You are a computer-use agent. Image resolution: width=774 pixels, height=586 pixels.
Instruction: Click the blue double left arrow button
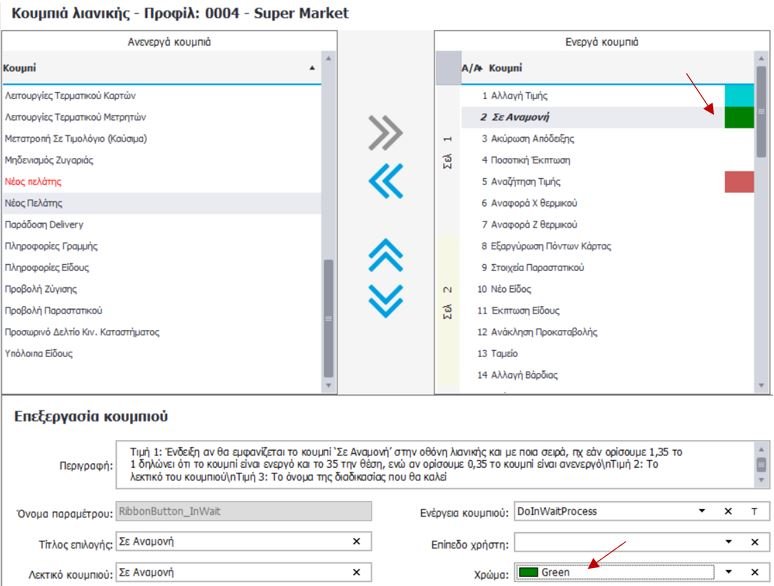pos(385,180)
